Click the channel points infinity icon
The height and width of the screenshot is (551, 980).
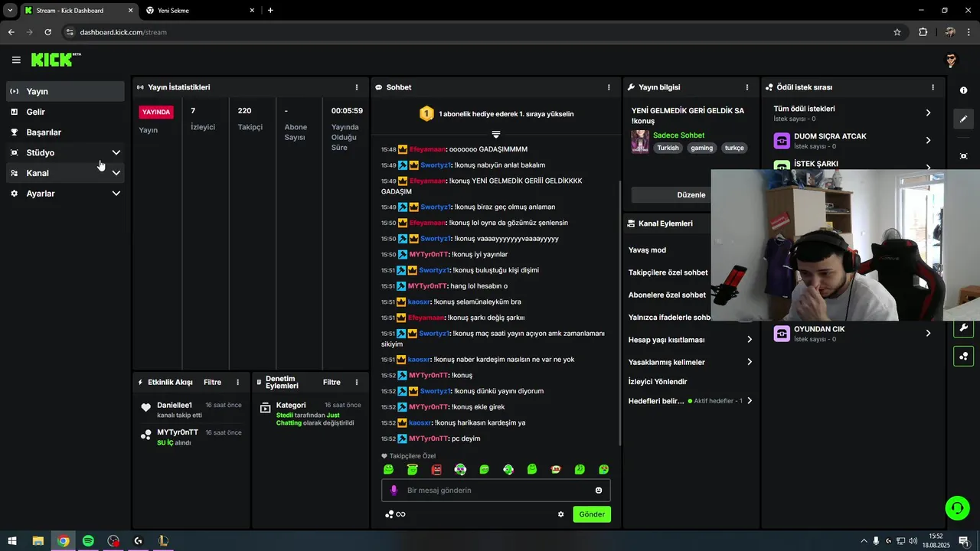[395, 514]
